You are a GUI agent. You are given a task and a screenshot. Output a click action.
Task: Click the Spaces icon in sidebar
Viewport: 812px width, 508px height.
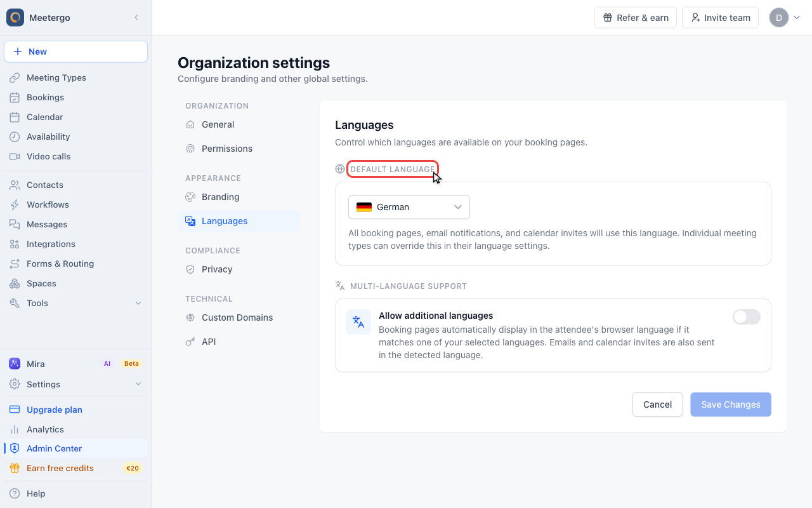[15, 283]
